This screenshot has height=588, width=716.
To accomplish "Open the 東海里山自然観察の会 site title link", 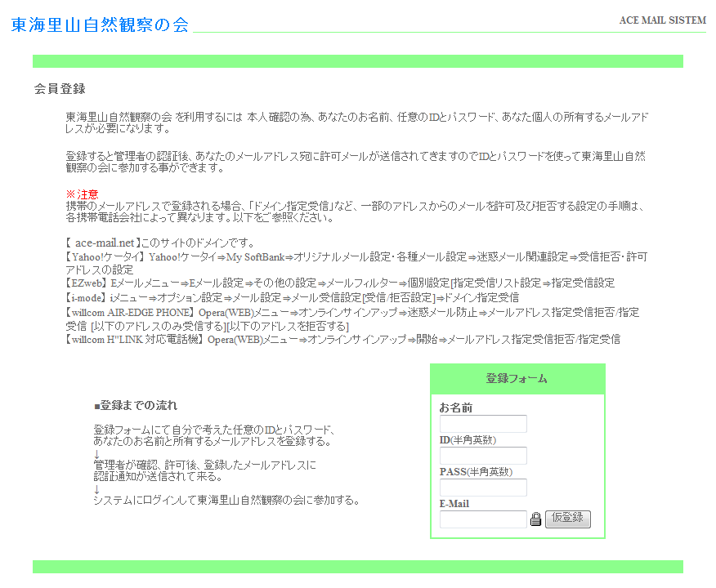I will (100, 25).
